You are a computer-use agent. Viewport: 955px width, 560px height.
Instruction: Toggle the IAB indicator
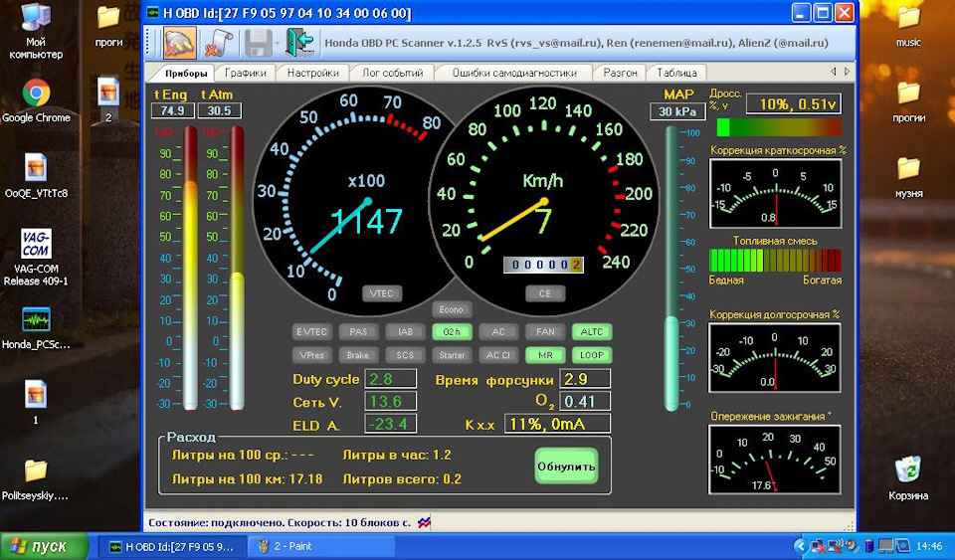(x=405, y=332)
